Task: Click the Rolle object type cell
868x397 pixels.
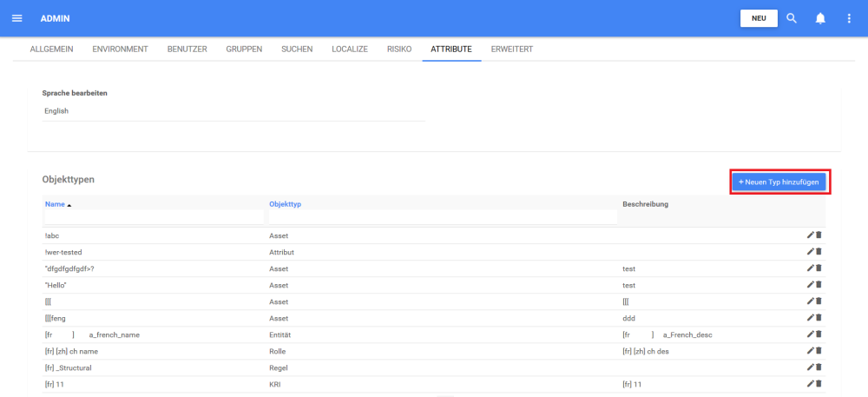Action: pyautogui.click(x=278, y=351)
